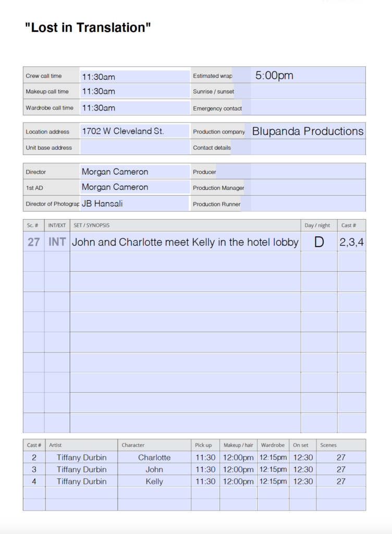Focus the empty Unit base address field

pos(134,148)
